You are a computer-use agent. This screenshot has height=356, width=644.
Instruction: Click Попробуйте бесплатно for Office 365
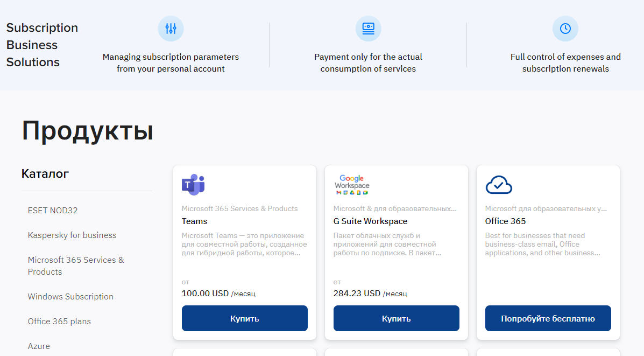point(548,318)
